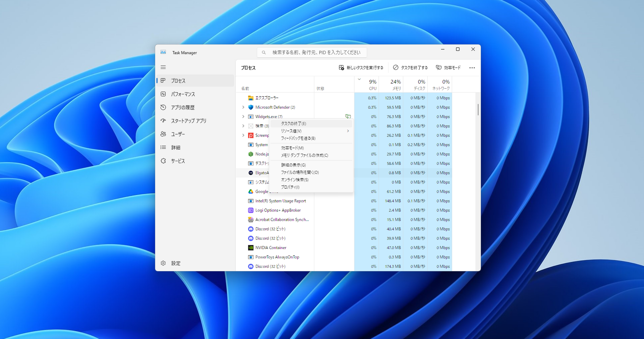
Task: Choose 詳細の表示(G) in context menu
Action: coord(311,165)
